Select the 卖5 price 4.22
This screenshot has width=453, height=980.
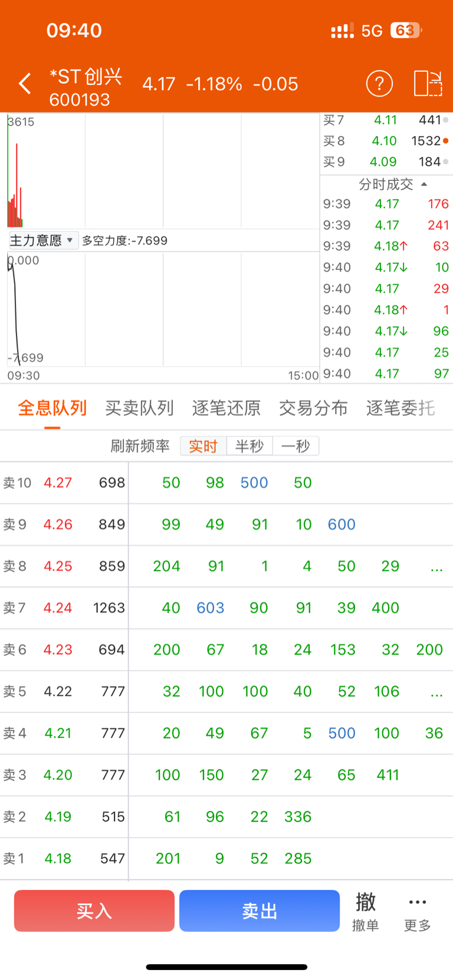point(58,692)
